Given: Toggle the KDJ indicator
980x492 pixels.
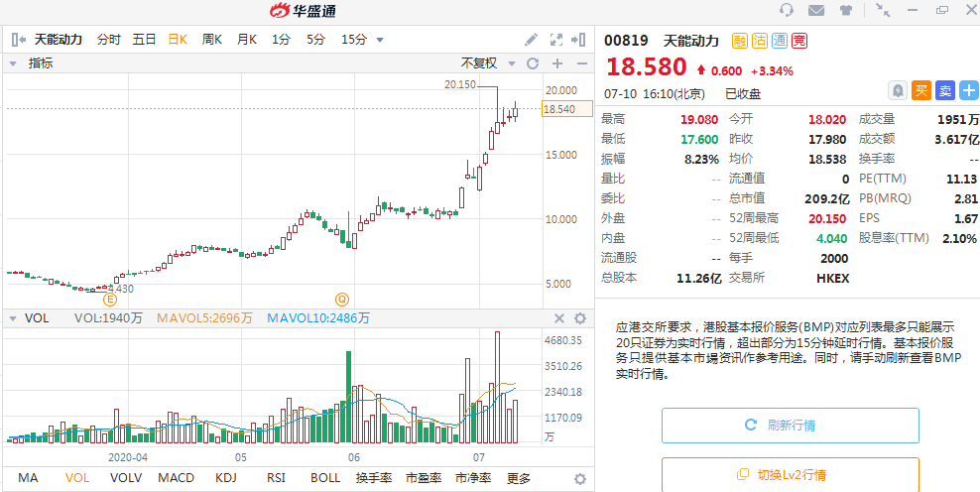Looking at the screenshot, I should [x=225, y=478].
